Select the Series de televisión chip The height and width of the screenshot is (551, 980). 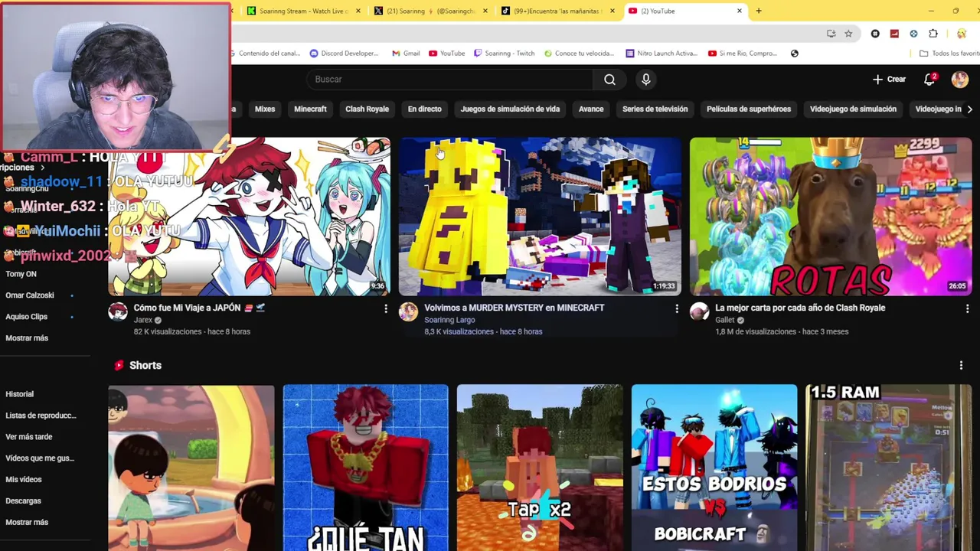[x=655, y=109]
